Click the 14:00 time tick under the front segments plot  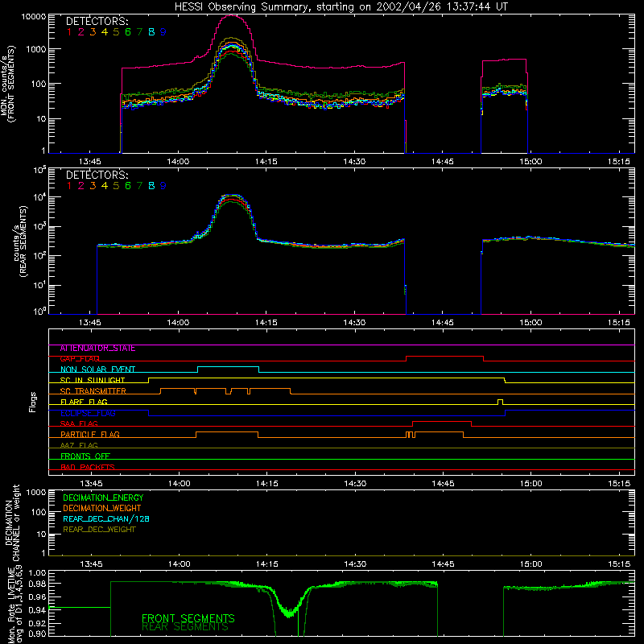pyautogui.click(x=178, y=162)
